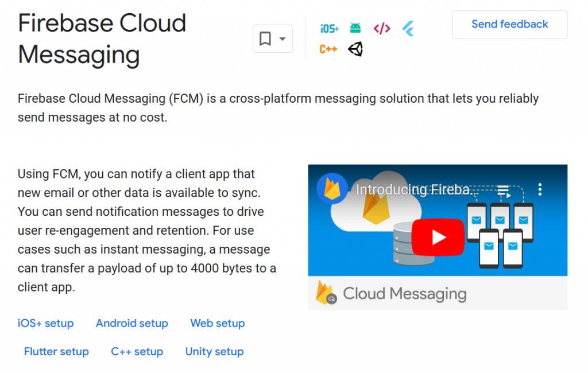
Task: Open the Flutter setup guide
Action: pyautogui.click(x=56, y=351)
